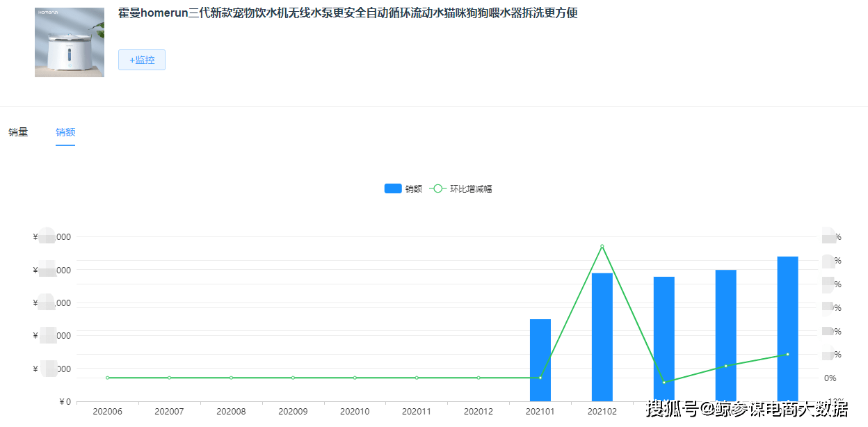This screenshot has width=868, height=427.
Task: Click the 202010 x-axis label
Action: [x=355, y=412]
